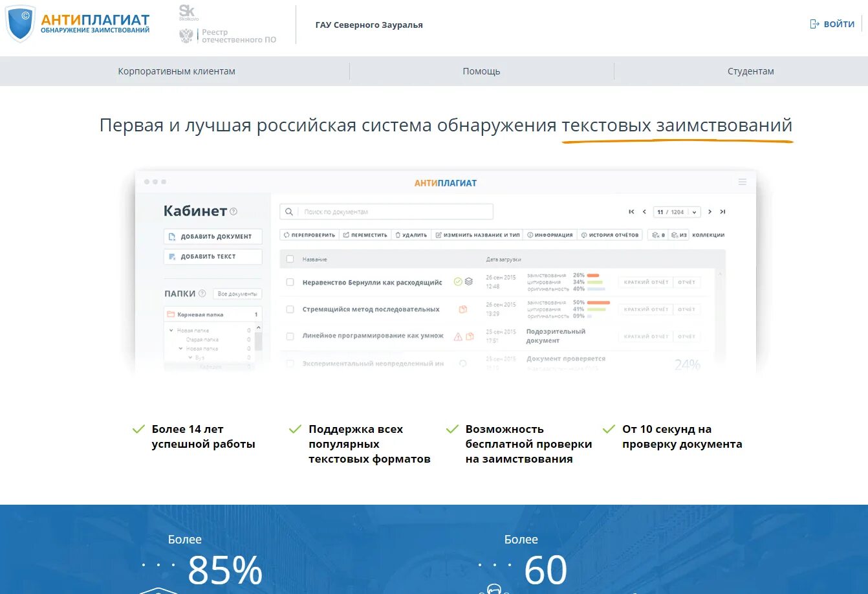Click the 26% заимствования bar for Неравенство Бернулли

[593, 275]
